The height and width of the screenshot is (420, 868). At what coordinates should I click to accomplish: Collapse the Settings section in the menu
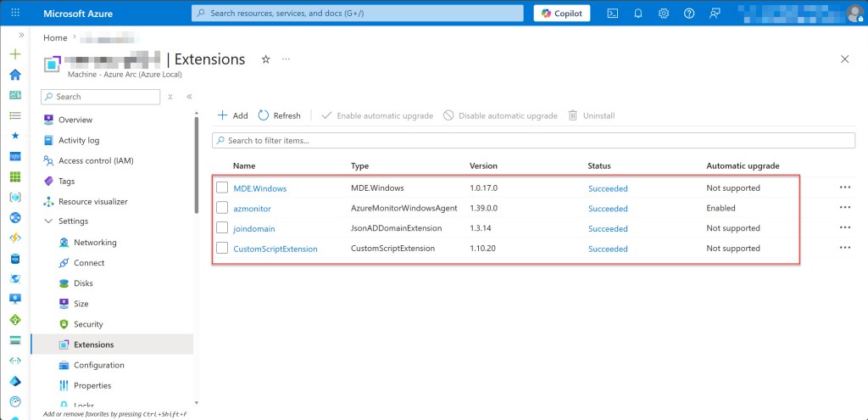[x=48, y=222]
